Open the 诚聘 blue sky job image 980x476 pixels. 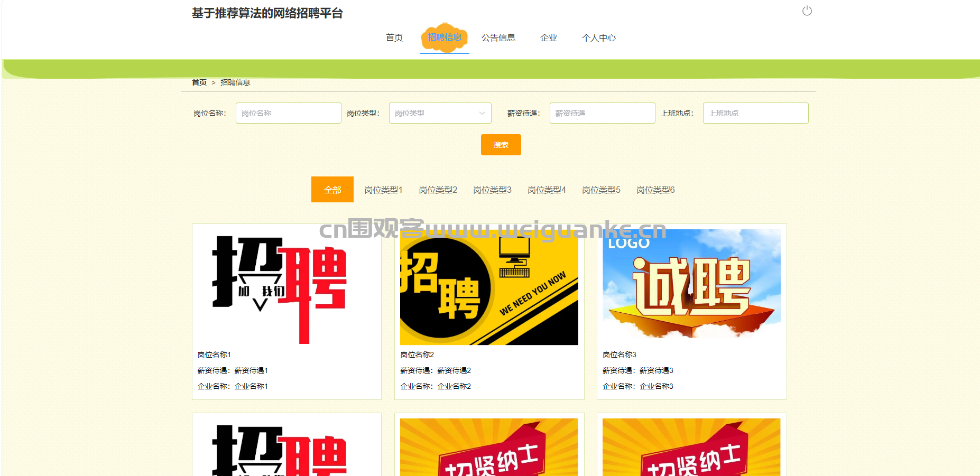pyautogui.click(x=691, y=284)
